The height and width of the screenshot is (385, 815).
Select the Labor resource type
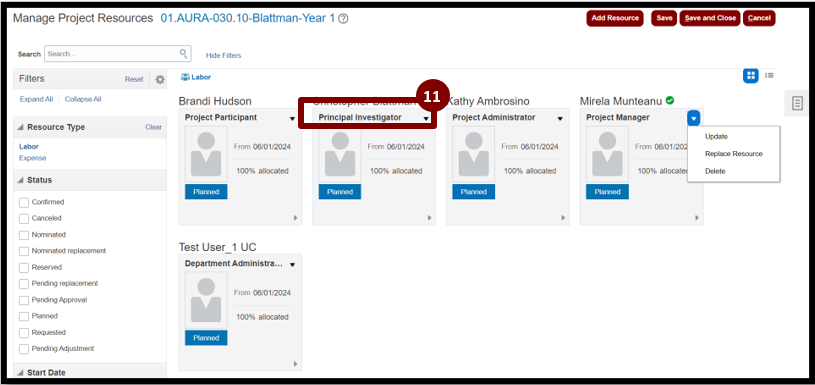(x=29, y=147)
